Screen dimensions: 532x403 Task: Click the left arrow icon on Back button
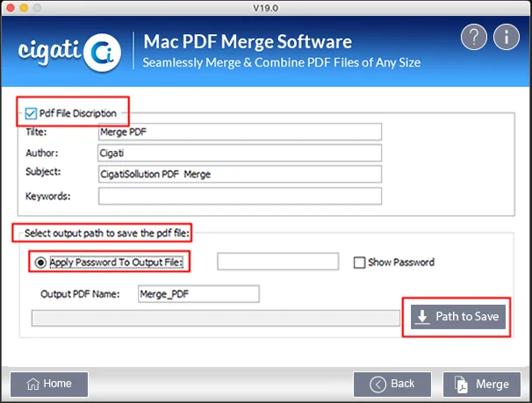coord(378,385)
